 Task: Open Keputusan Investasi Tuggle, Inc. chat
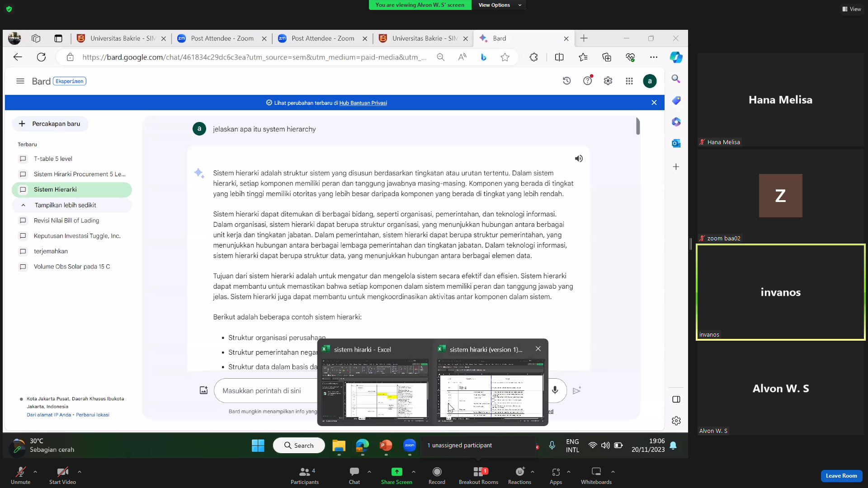click(72, 236)
